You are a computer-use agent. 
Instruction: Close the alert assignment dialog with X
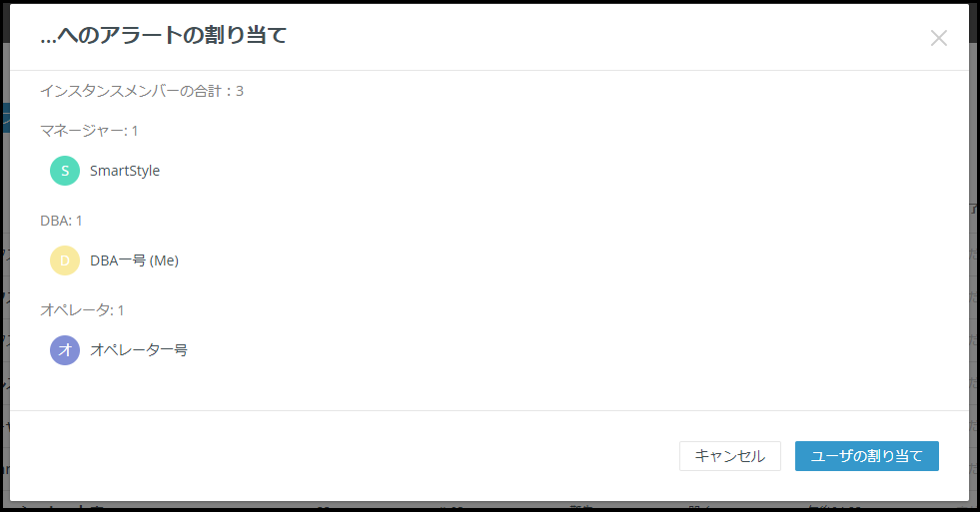pyautogui.click(x=938, y=38)
